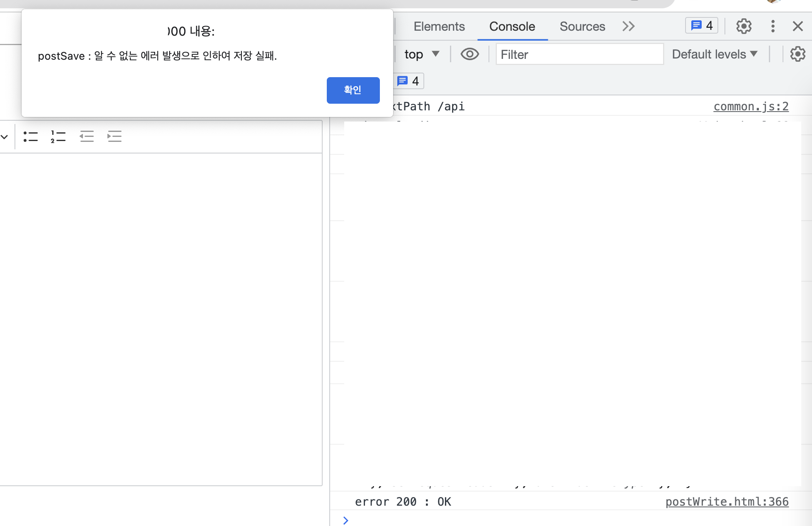Viewport: 812px width, 526px height.
Task: Click the 4 issues counter below the filter
Action: (x=408, y=81)
